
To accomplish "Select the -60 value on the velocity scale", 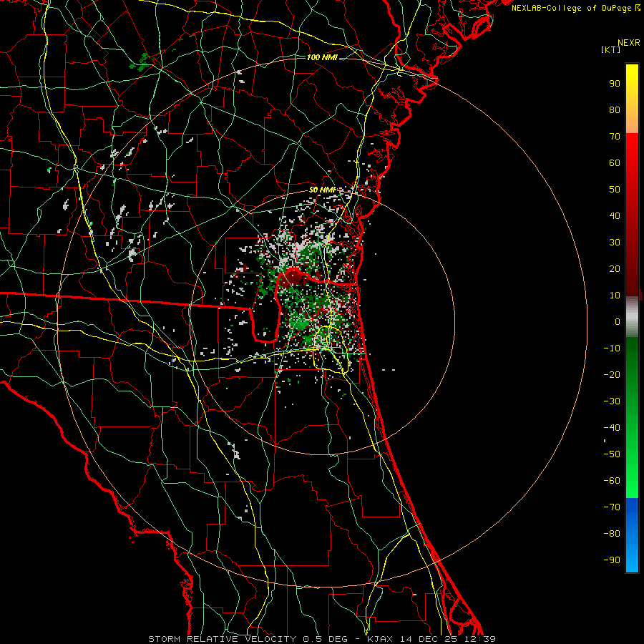I will point(612,481).
